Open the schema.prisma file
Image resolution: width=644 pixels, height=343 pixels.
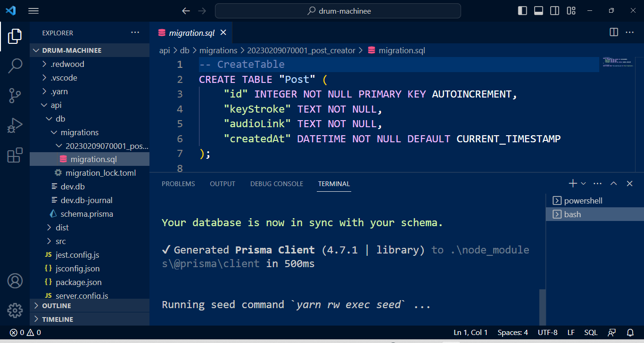click(x=90, y=214)
